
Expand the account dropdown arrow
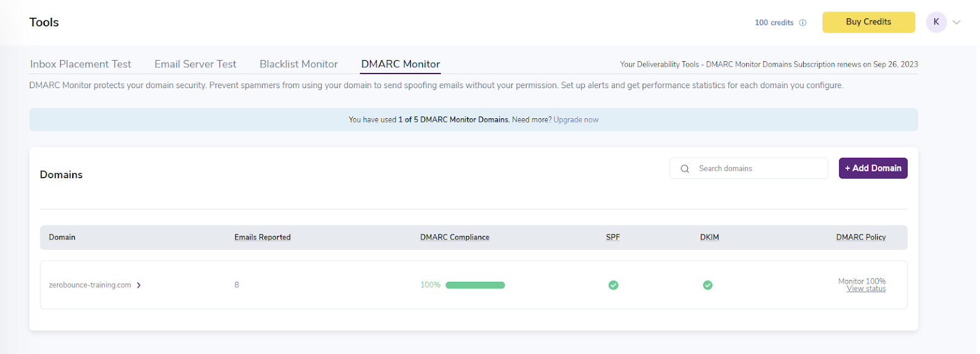[x=957, y=23]
